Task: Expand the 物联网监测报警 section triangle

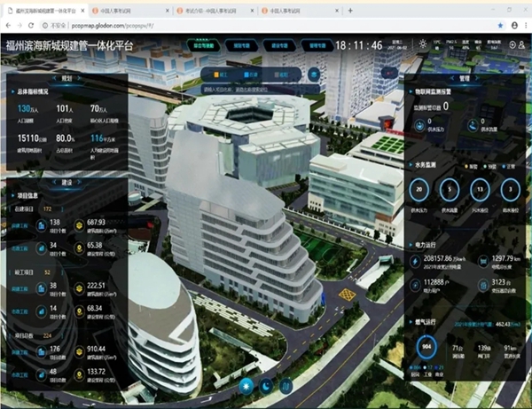Action: pyautogui.click(x=411, y=91)
